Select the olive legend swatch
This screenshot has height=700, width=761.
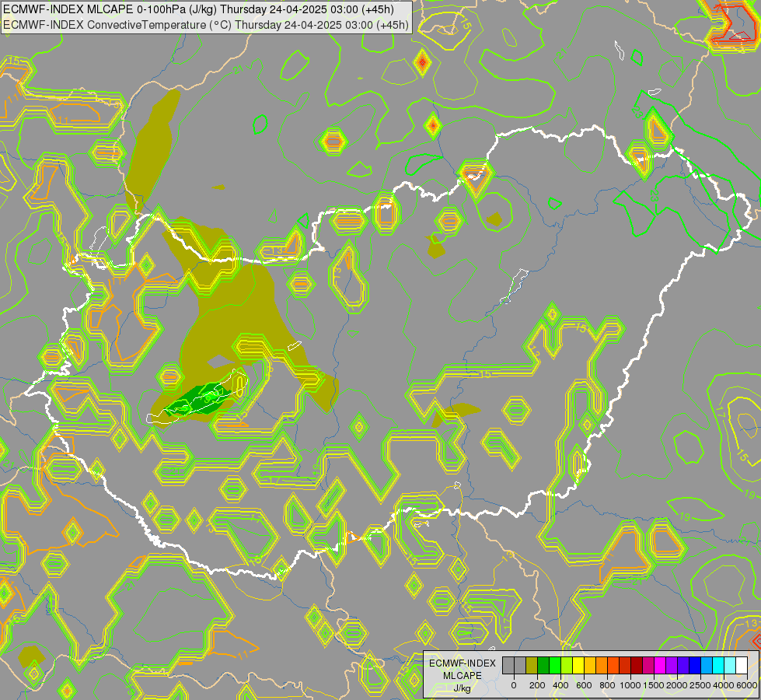click(532, 666)
